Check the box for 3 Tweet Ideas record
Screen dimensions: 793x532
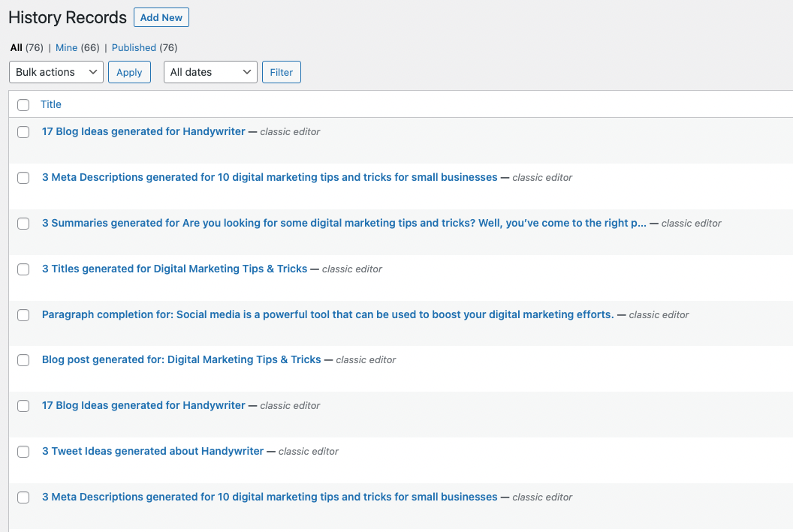(23, 452)
